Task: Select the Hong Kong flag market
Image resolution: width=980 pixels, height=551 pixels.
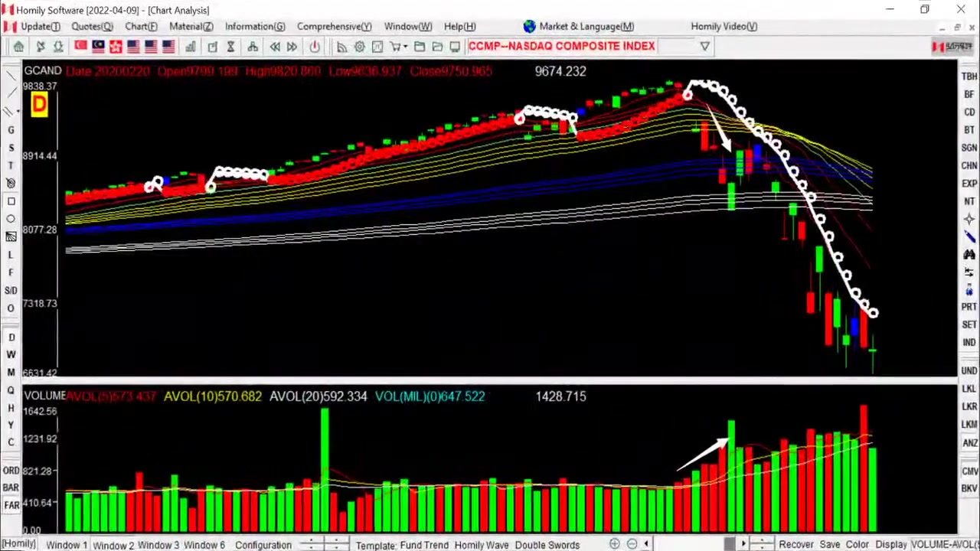Action: tap(115, 47)
